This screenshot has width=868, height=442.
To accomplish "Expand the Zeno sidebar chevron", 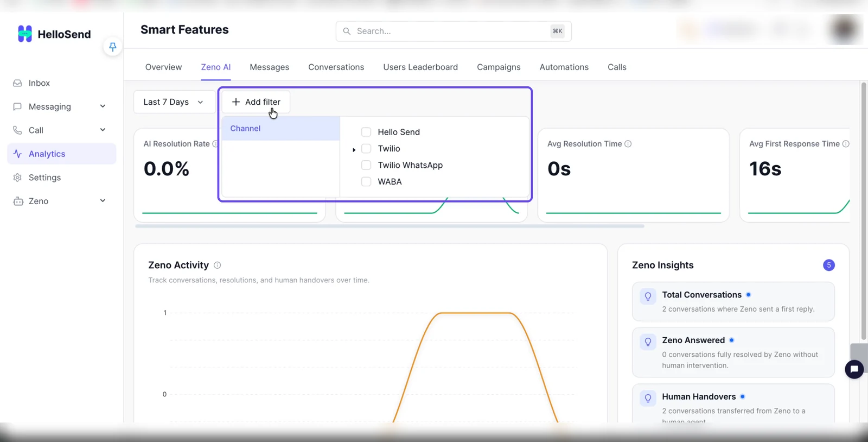I will [103, 201].
